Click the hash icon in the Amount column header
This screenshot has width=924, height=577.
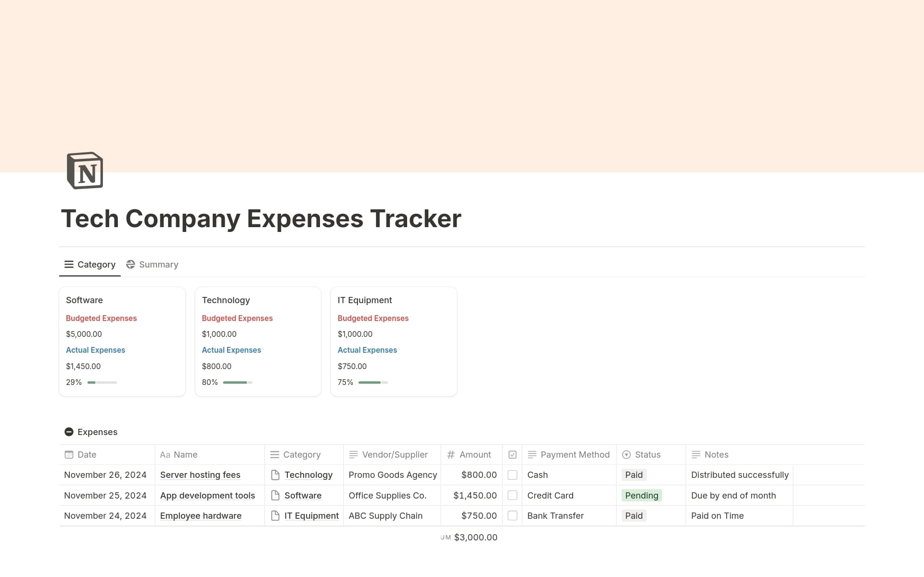(x=450, y=454)
